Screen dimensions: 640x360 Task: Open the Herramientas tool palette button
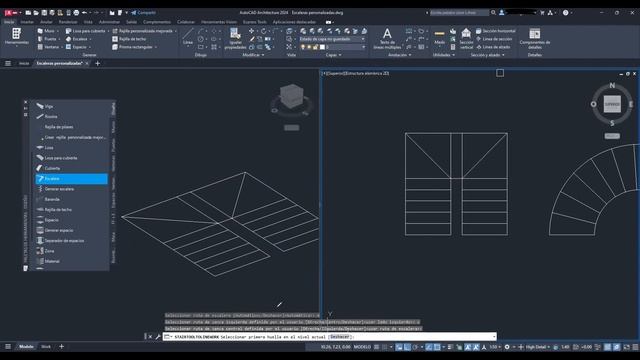pos(16,37)
